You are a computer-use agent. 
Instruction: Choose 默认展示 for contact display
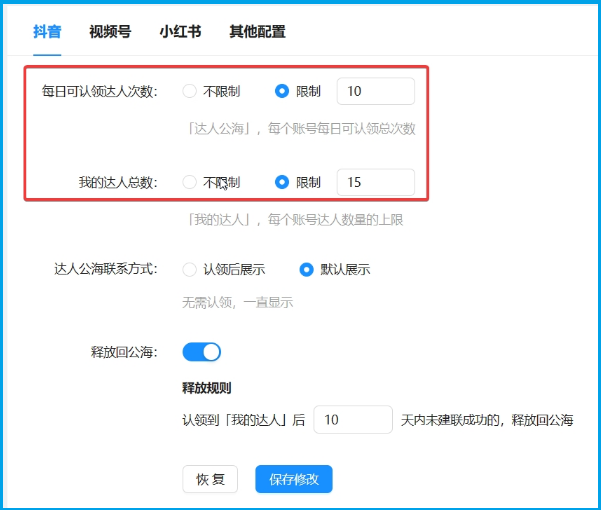click(x=306, y=269)
